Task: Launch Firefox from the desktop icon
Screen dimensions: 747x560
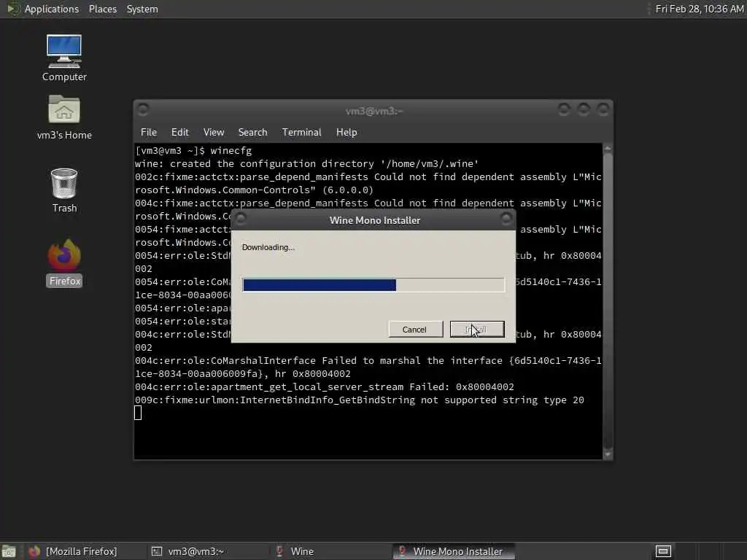Action: [x=64, y=262]
